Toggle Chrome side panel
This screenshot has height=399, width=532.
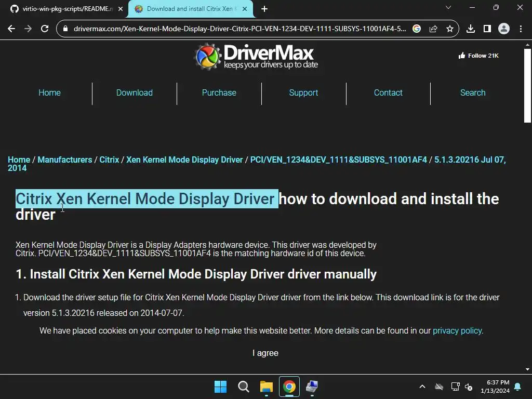coord(487,29)
